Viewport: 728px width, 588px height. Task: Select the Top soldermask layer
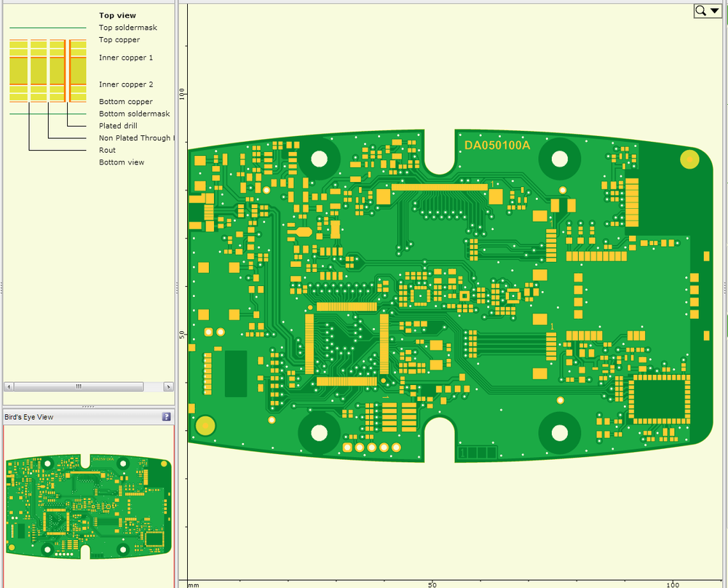click(x=127, y=28)
